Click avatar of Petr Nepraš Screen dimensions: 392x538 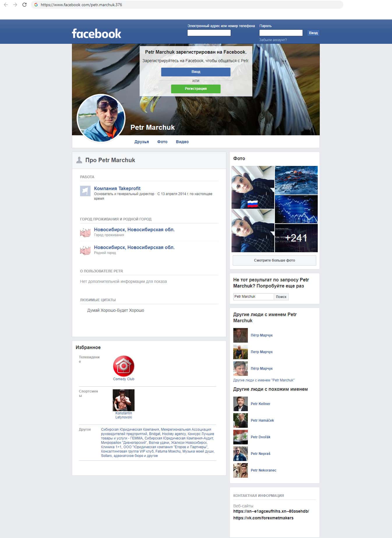tap(241, 454)
